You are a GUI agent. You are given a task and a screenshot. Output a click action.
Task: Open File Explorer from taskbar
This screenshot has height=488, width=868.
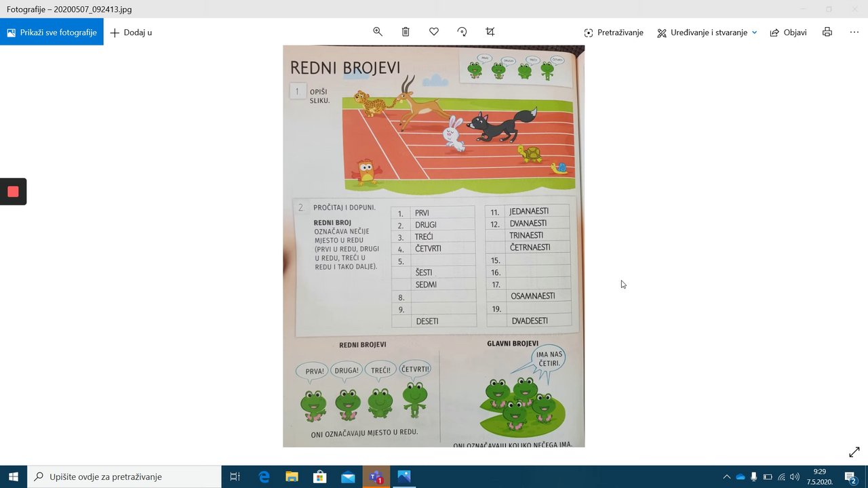292,476
